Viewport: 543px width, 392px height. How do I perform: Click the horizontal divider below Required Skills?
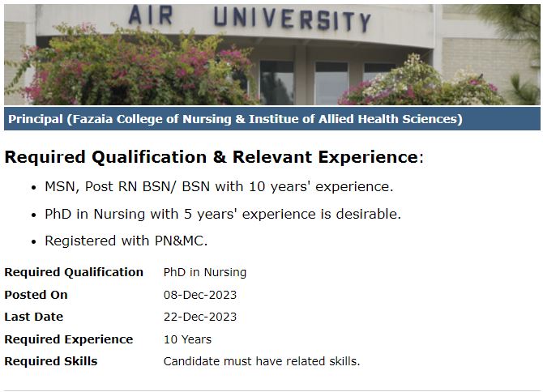pos(271,390)
